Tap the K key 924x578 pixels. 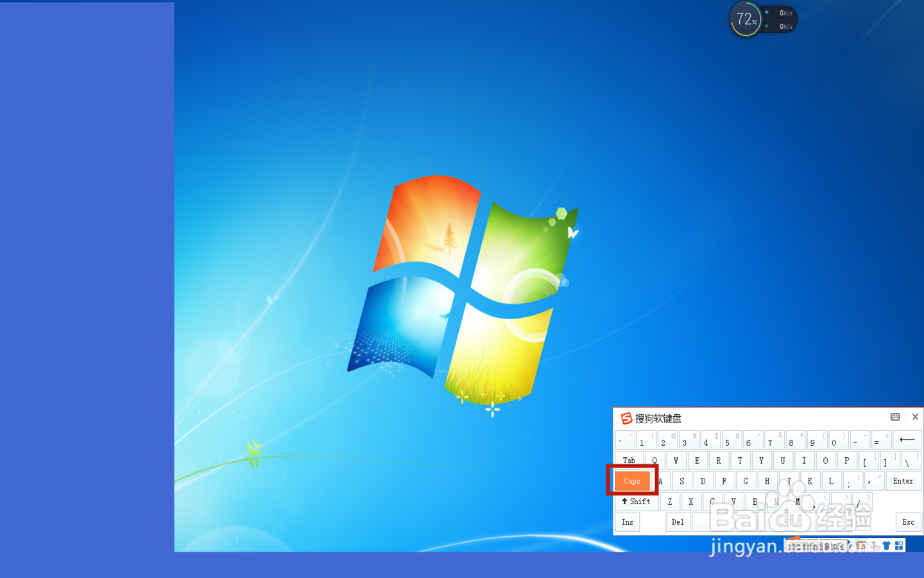pyautogui.click(x=810, y=481)
